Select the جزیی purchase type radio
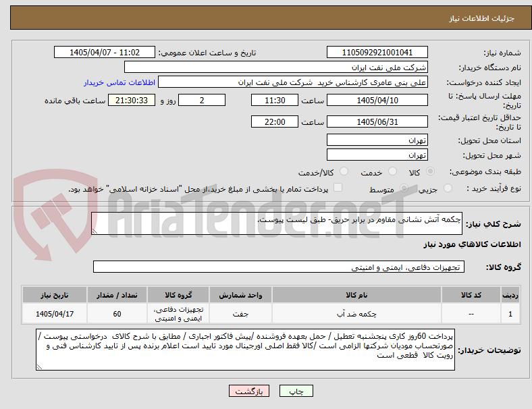This screenshot has height=409, width=532. click(x=448, y=188)
